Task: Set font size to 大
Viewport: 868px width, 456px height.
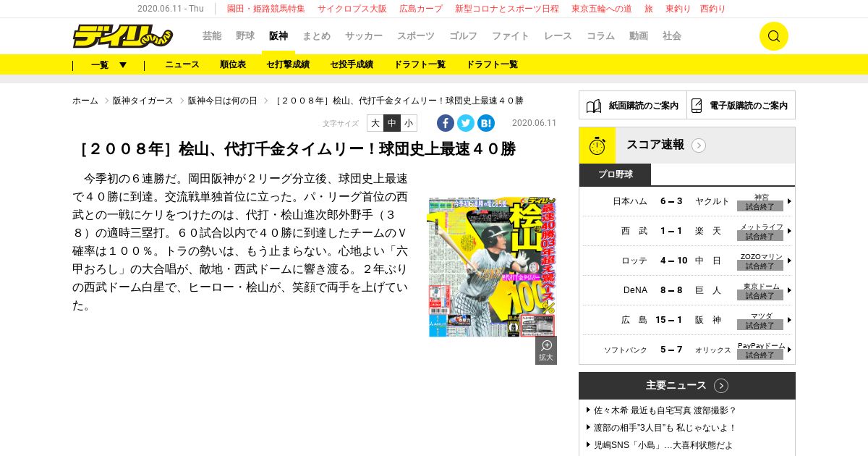Action: [x=375, y=123]
